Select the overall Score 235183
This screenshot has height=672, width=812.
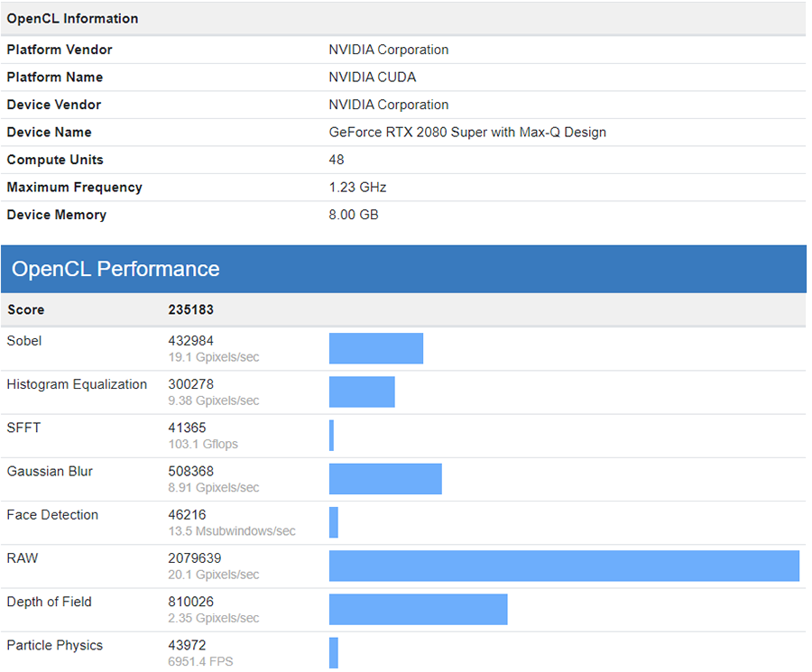tap(190, 309)
